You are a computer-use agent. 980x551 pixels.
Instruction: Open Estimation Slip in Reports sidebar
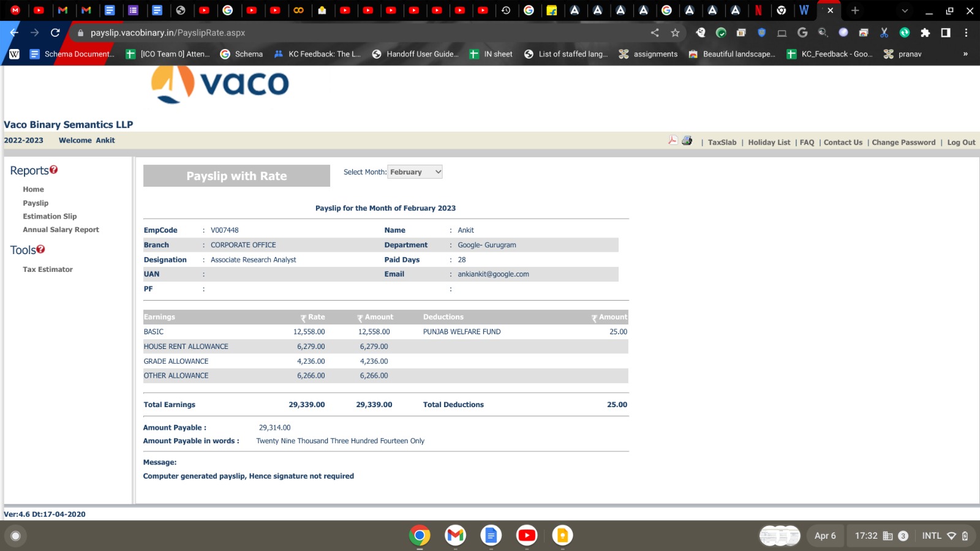pos(50,216)
